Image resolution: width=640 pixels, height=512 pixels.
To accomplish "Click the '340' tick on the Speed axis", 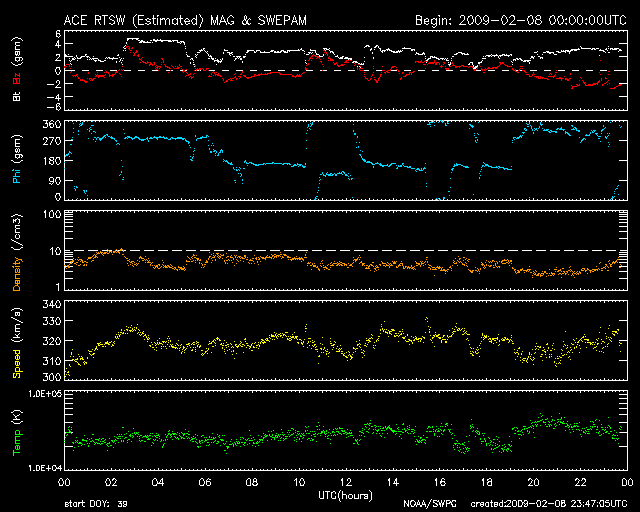I will click(52, 304).
